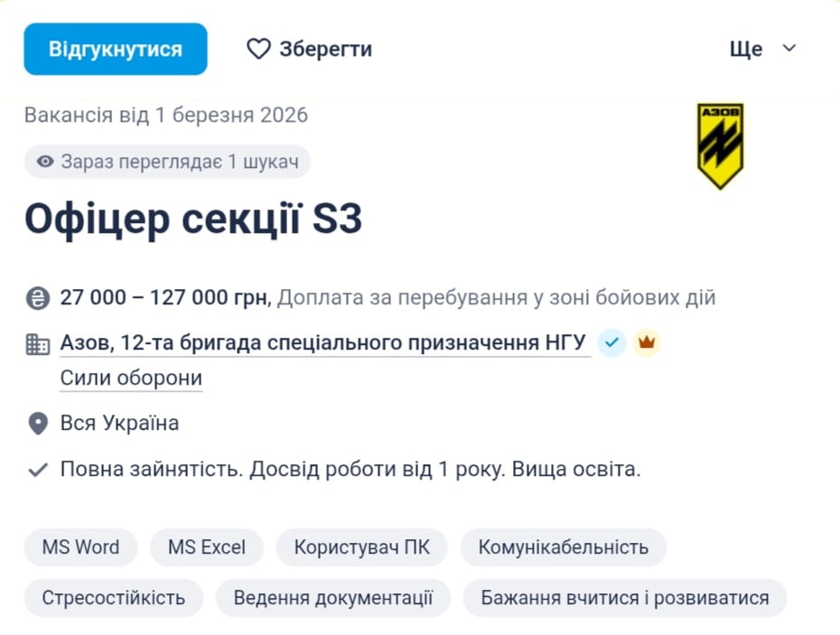The width and height of the screenshot is (840, 635).
Task: Click the heart icon next to Зберегти
Action: [x=258, y=49]
